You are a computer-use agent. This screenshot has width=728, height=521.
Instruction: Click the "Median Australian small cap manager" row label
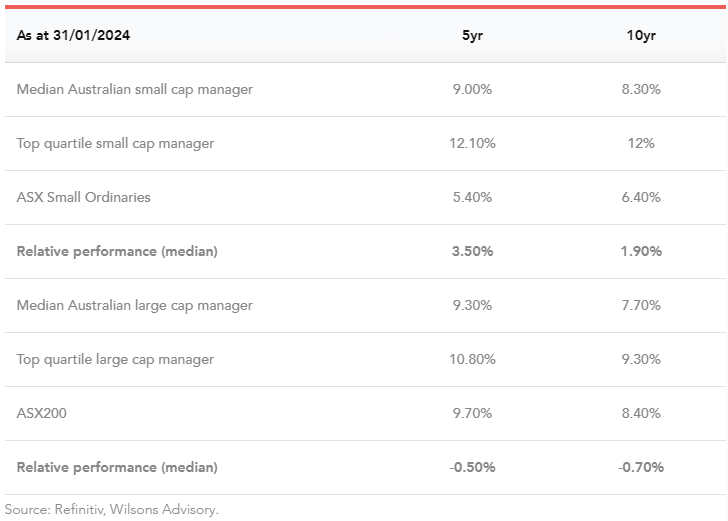(x=135, y=89)
